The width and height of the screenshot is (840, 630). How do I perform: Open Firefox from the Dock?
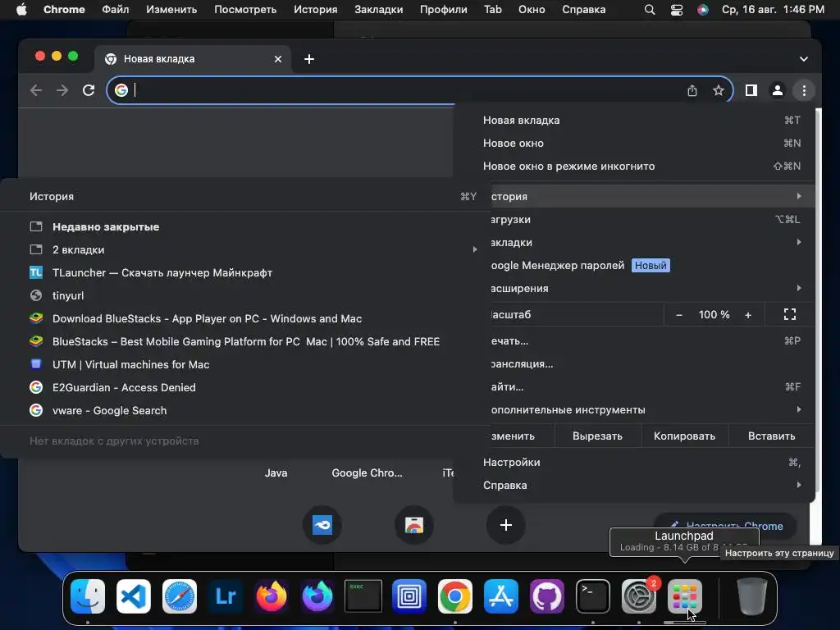pos(272,596)
